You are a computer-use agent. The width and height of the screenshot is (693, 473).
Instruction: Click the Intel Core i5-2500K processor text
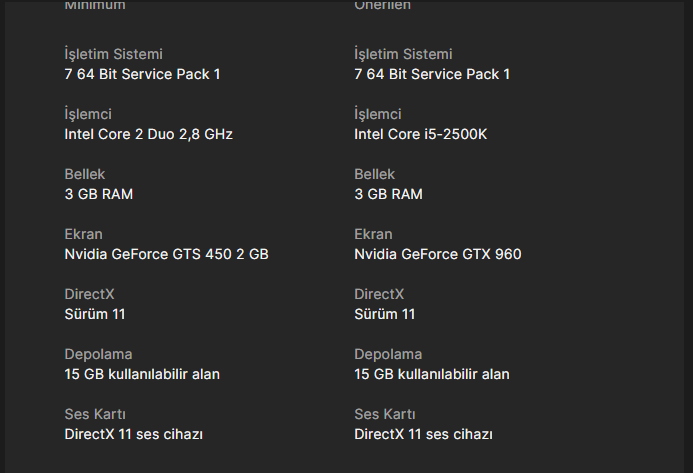[x=420, y=134]
